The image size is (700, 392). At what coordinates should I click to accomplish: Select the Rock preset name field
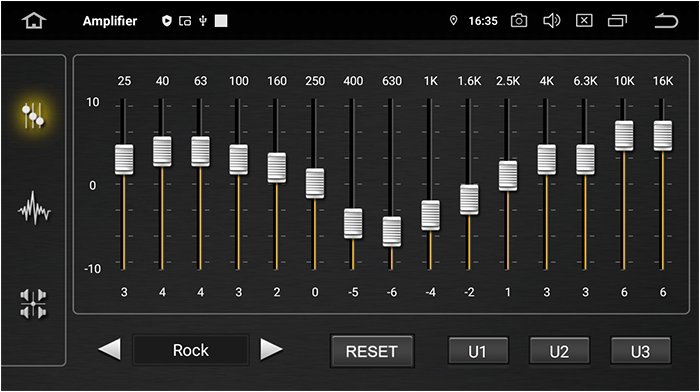coord(191,350)
